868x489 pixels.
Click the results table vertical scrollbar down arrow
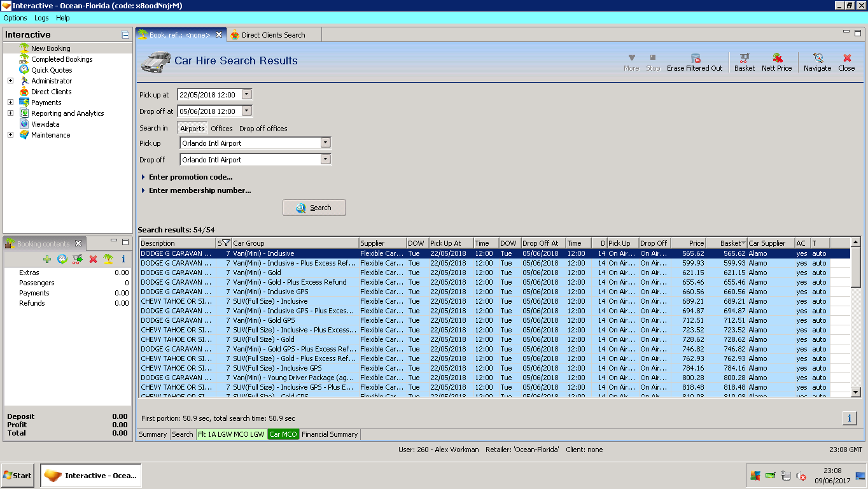[x=855, y=392]
